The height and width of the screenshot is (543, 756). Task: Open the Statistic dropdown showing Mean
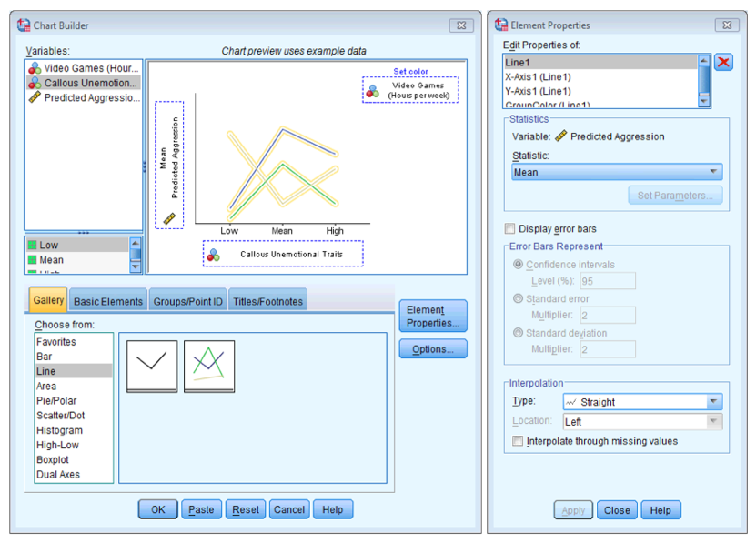(617, 172)
